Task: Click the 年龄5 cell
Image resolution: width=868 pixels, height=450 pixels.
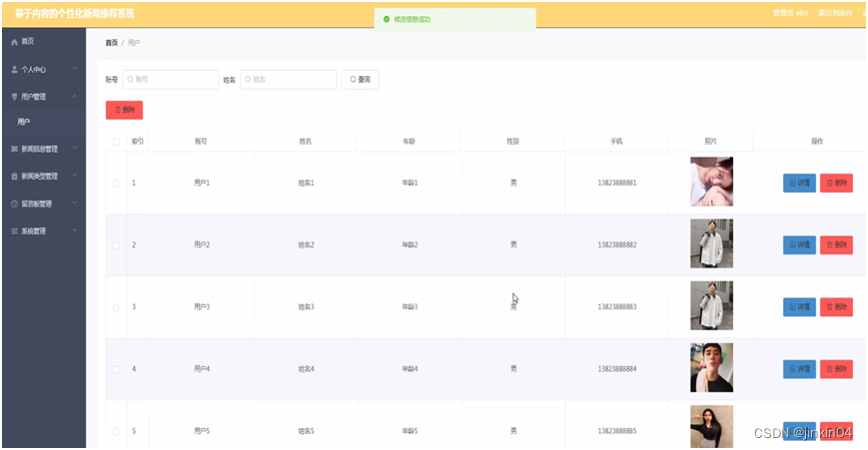Action: (x=410, y=431)
